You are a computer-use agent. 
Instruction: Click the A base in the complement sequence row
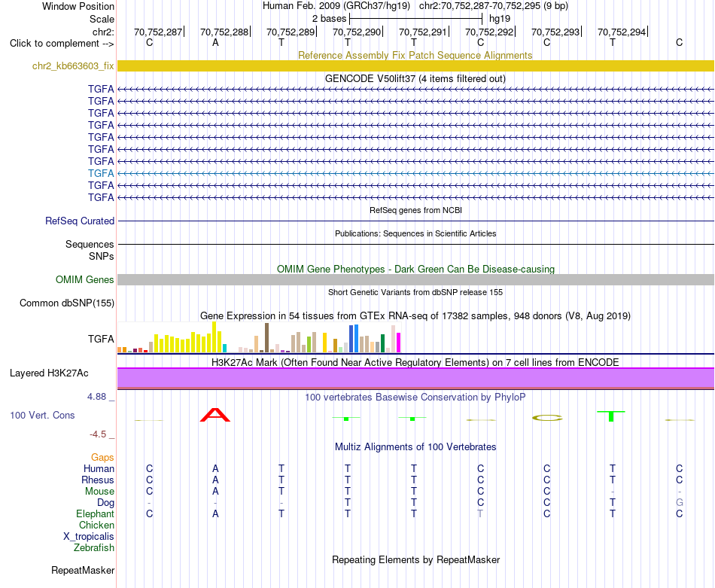pos(215,42)
